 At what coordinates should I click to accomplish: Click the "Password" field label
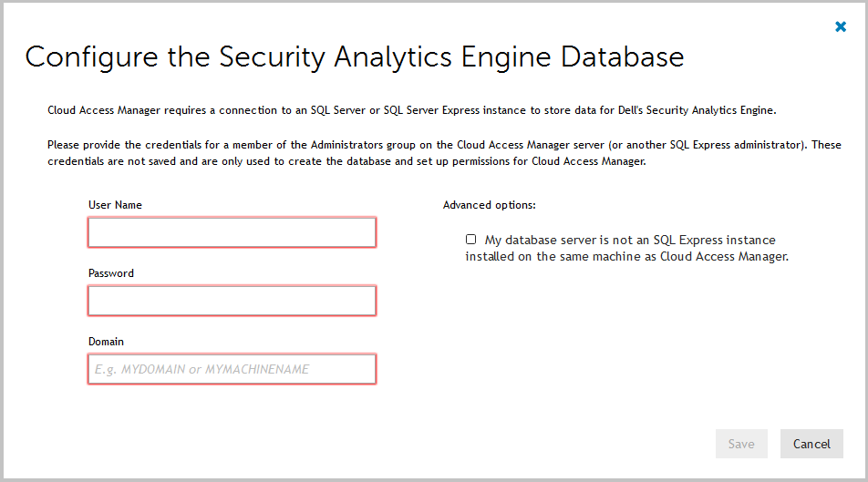[x=111, y=273]
